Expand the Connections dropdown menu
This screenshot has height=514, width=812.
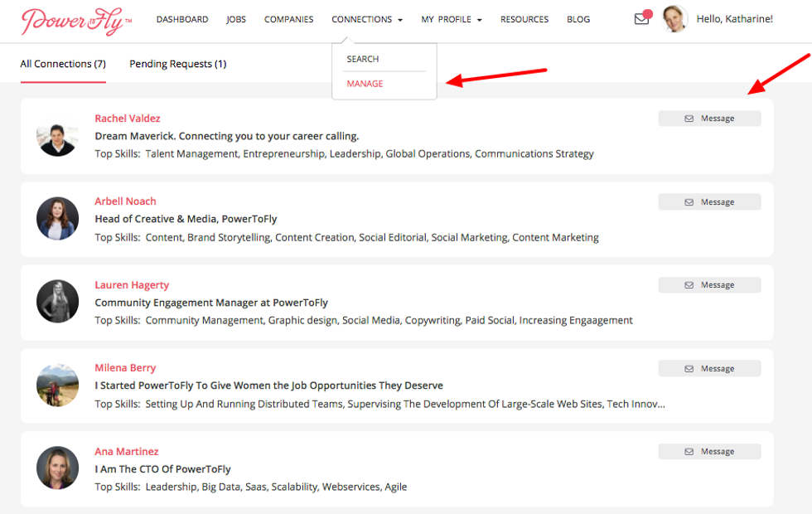pos(366,19)
